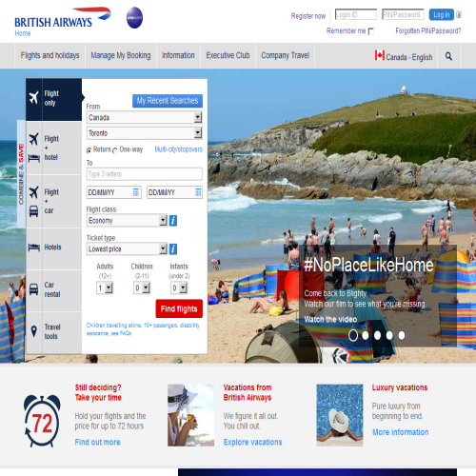
Task: Tick the Remember me checkbox
Action: [371, 31]
